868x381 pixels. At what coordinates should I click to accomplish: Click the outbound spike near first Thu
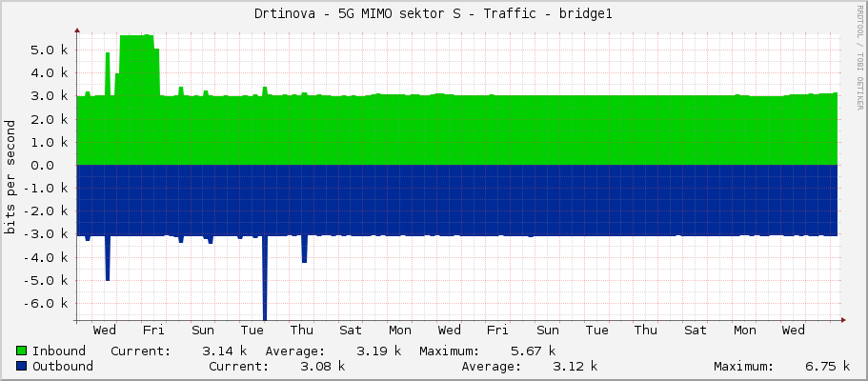point(305,250)
